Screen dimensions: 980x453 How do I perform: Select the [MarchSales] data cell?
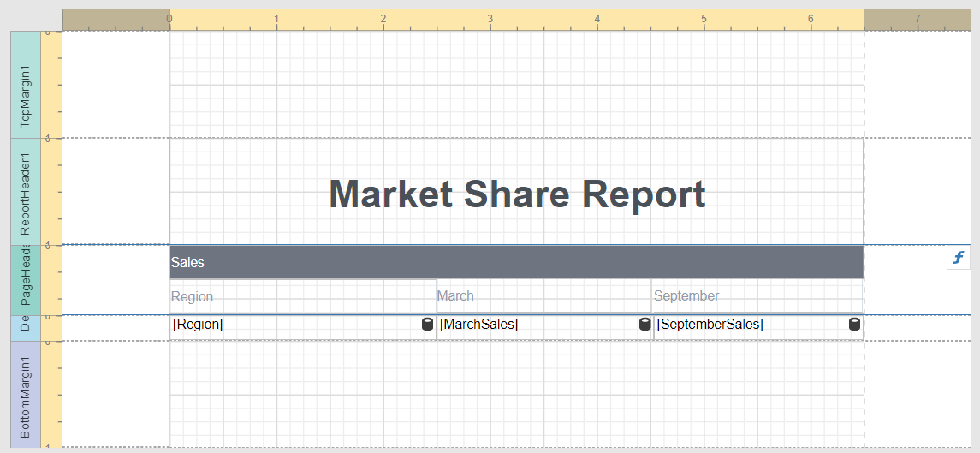544,327
